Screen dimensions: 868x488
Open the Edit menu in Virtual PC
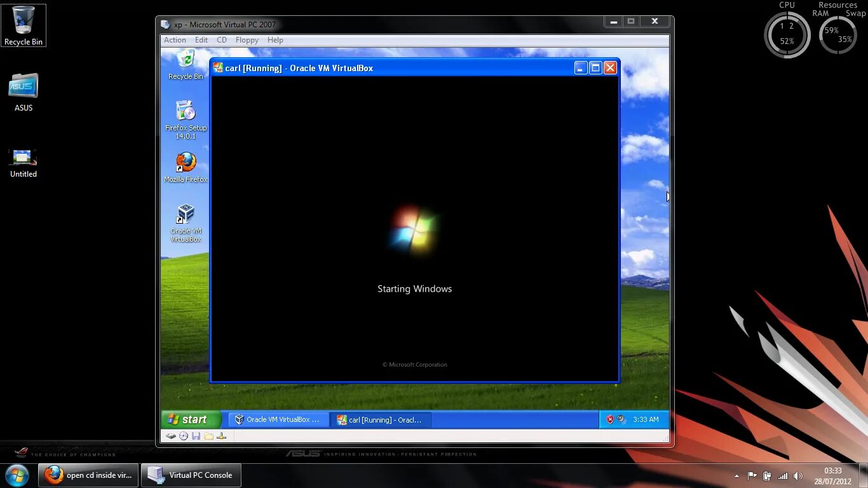[201, 40]
